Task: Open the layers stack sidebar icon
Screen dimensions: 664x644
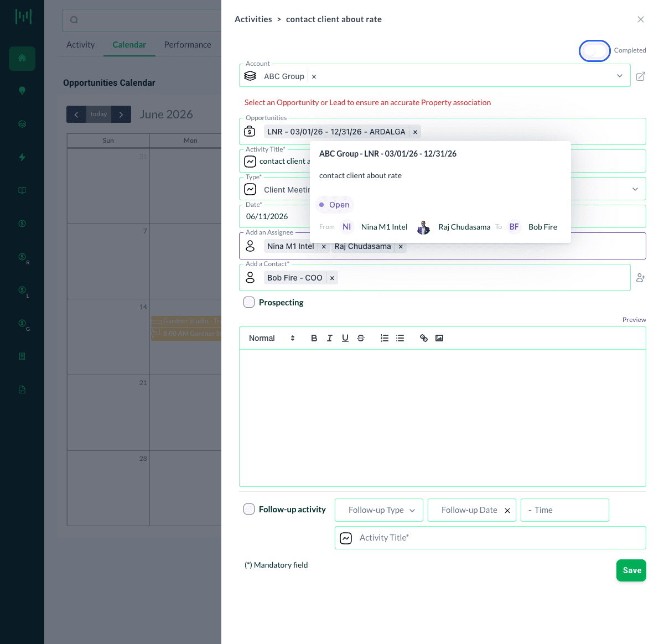Action: click(x=22, y=124)
